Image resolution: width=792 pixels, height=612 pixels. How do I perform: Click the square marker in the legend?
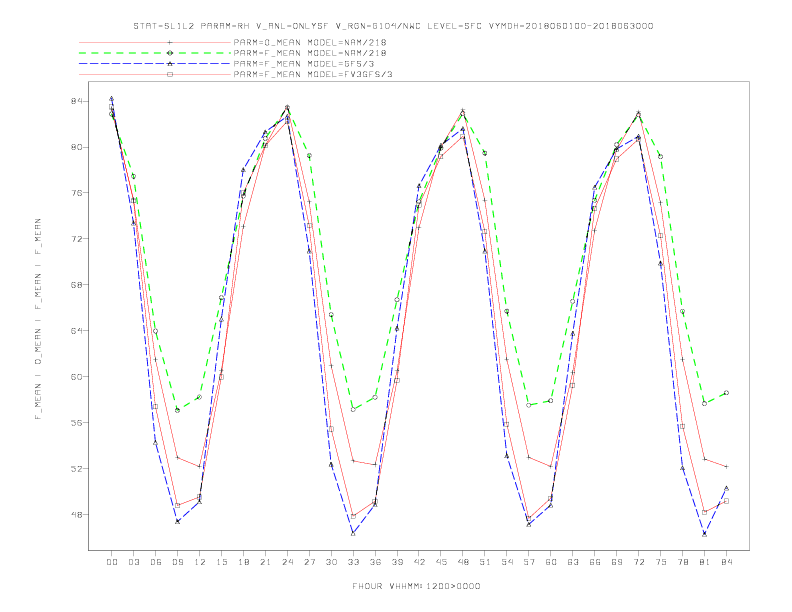170,74
